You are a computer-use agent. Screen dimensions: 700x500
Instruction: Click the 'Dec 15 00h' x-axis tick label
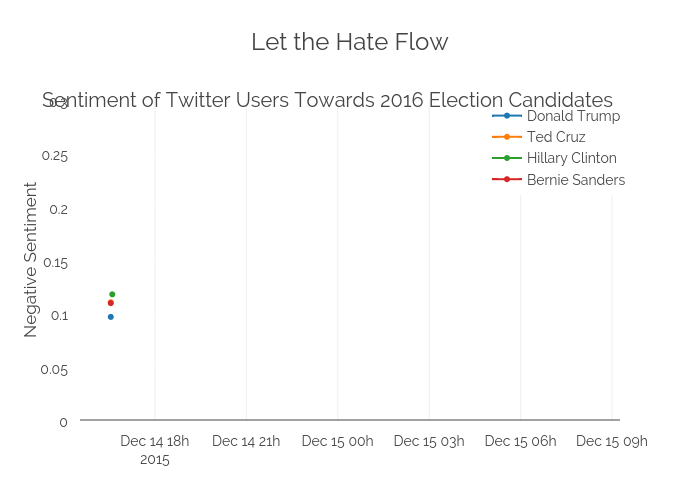(x=337, y=441)
